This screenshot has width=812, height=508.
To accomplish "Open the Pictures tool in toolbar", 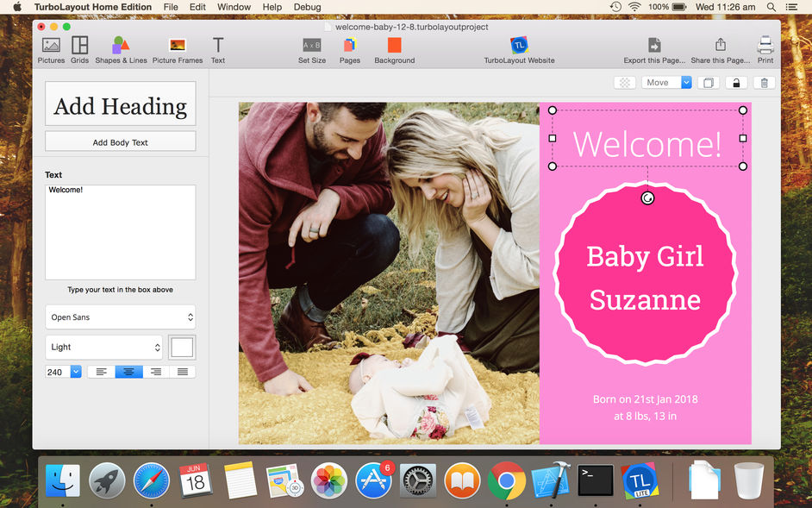I will 51,50.
